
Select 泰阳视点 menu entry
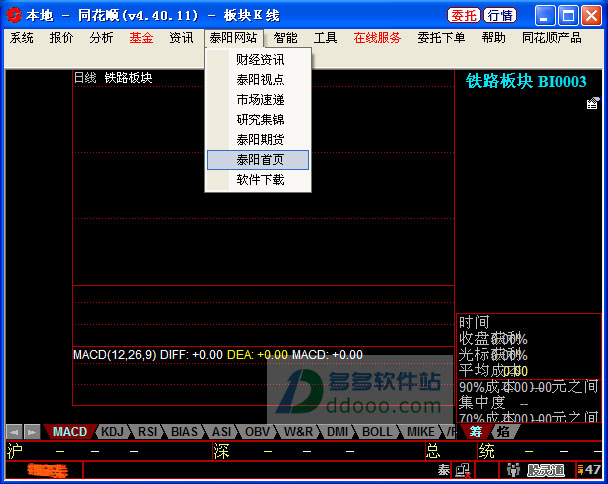click(258, 80)
